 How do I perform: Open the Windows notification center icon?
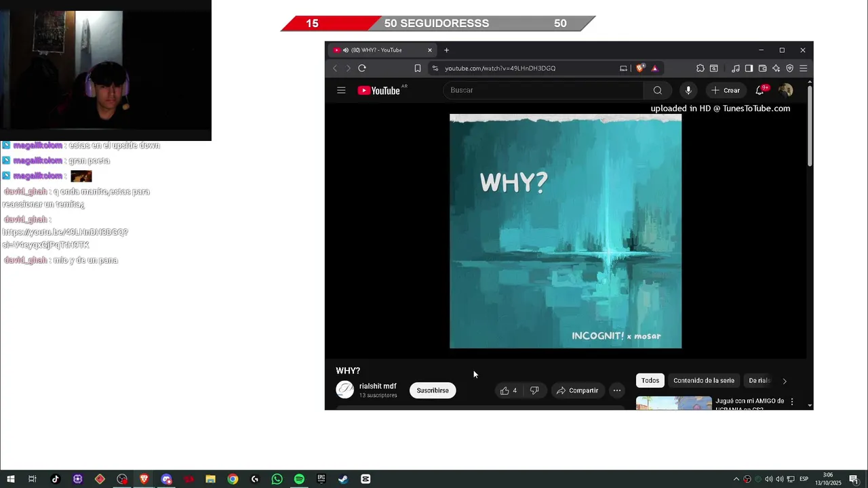pyautogui.click(x=854, y=479)
